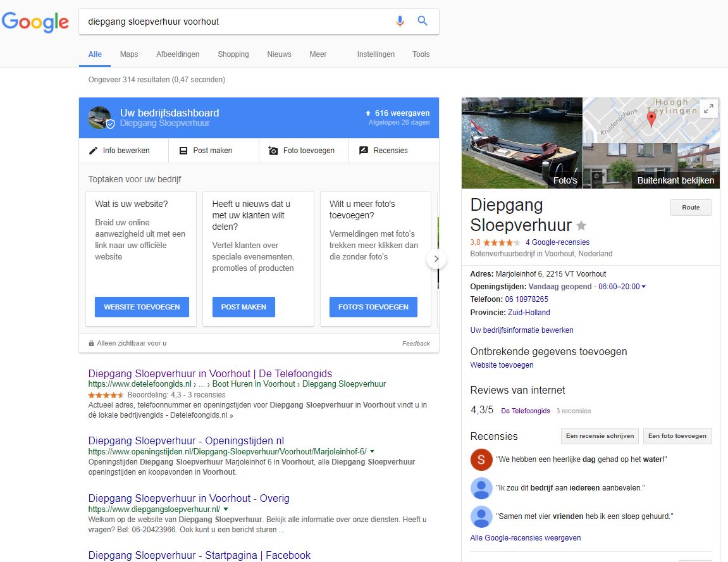Open Recensies in dashboard

click(393, 151)
